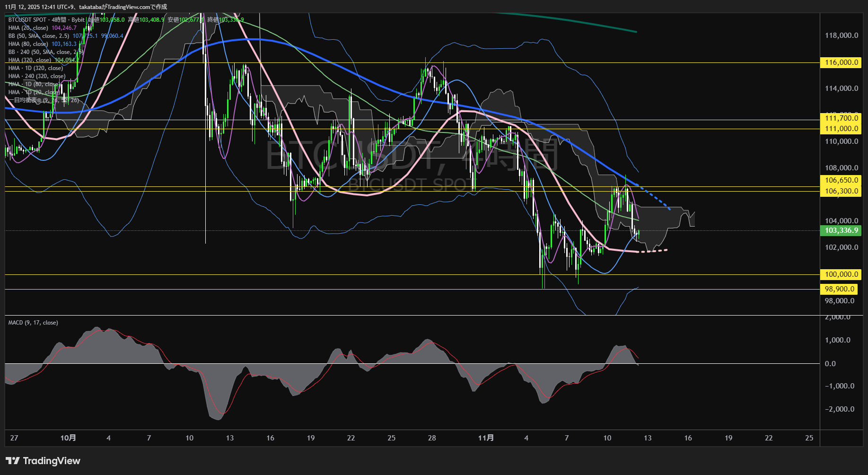Click the 11月 month marker on time axis
Image resolution: width=868 pixels, height=475 pixels.
click(486, 438)
